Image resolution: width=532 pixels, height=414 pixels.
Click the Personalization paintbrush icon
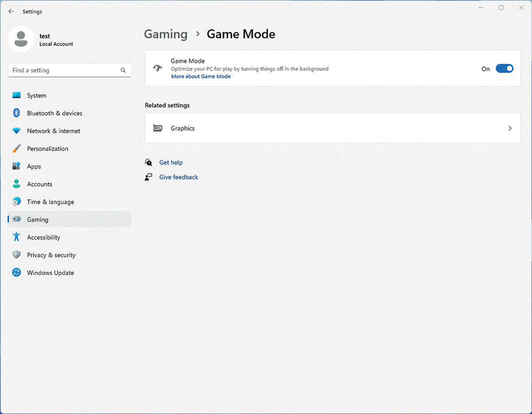tap(16, 148)
